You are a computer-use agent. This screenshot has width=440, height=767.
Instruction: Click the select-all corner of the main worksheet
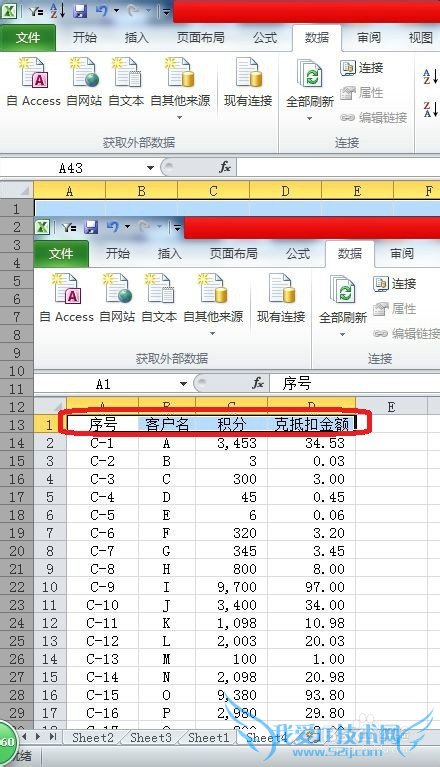pos(17,190)
